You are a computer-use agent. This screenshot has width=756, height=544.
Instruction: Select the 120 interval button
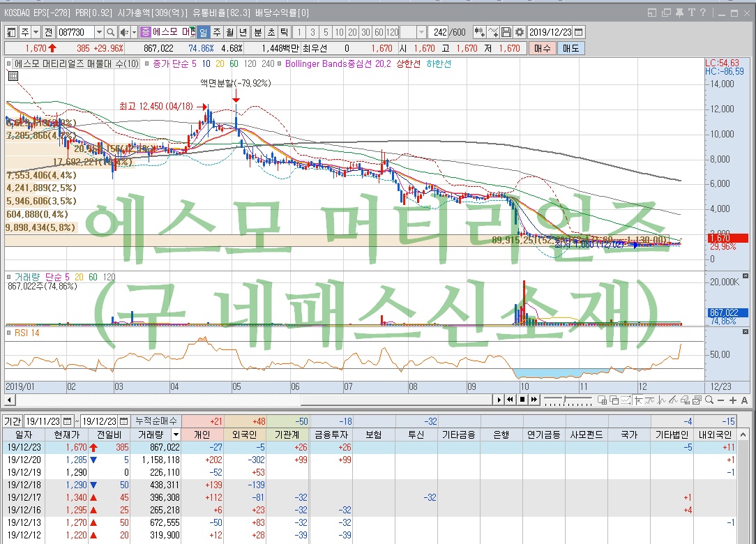(x=393, y=32)
